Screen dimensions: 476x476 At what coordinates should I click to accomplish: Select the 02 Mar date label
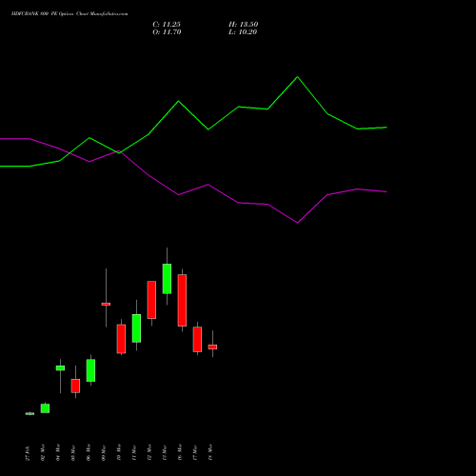[x=43, y=452]
